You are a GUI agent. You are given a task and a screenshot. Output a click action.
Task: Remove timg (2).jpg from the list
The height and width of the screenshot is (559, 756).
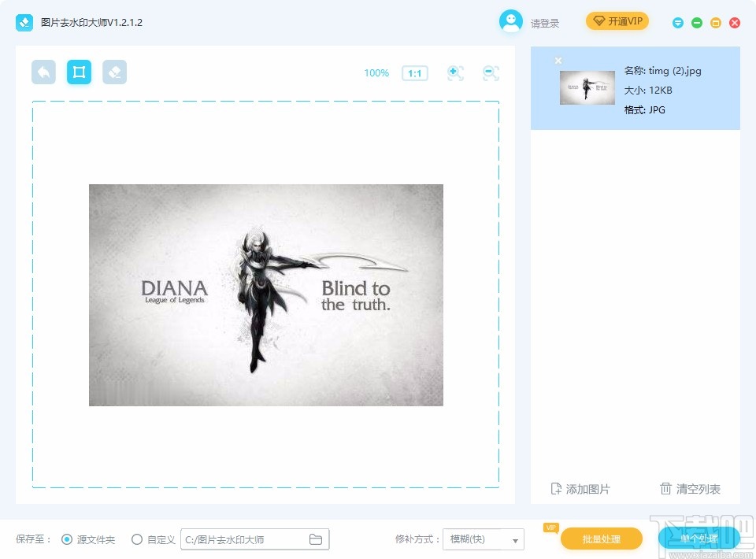558,61
